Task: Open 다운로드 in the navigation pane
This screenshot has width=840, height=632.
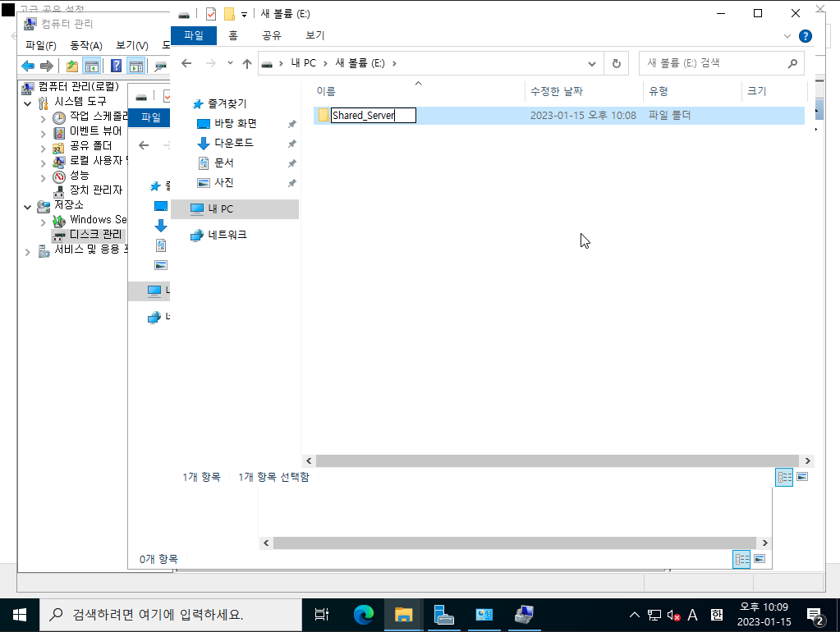Action: tap(233, 143)
